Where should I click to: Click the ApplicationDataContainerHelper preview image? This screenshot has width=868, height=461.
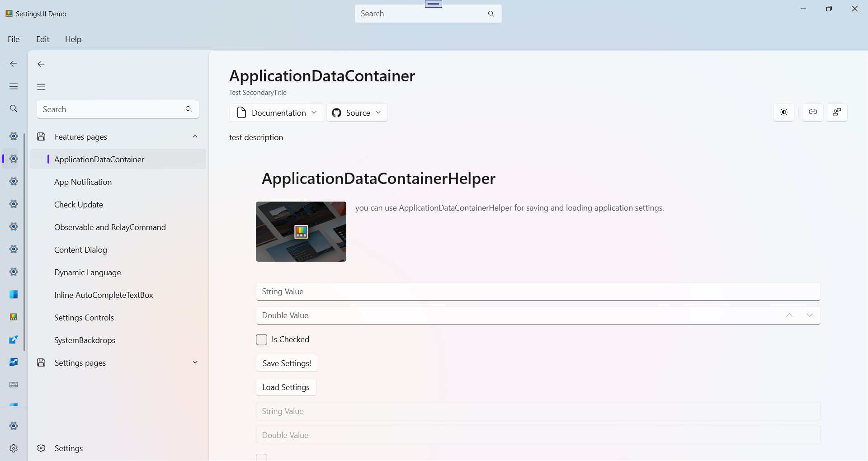pos(301,231)
